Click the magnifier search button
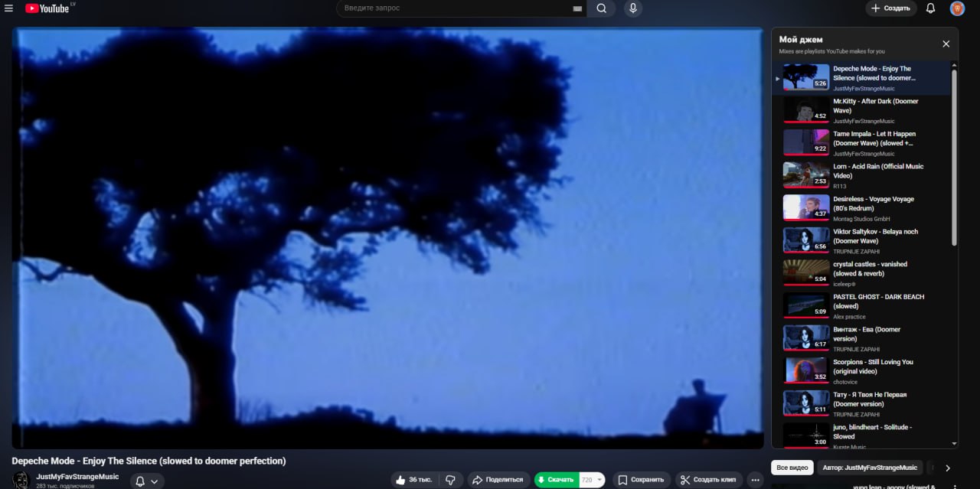The width and height of the screenshot is (980, 489). (601, 8)
